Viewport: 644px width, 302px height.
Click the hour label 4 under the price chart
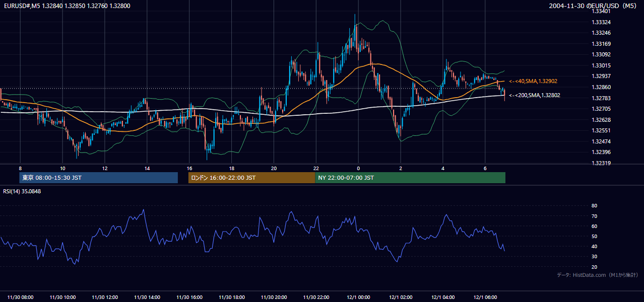(443, 168)
